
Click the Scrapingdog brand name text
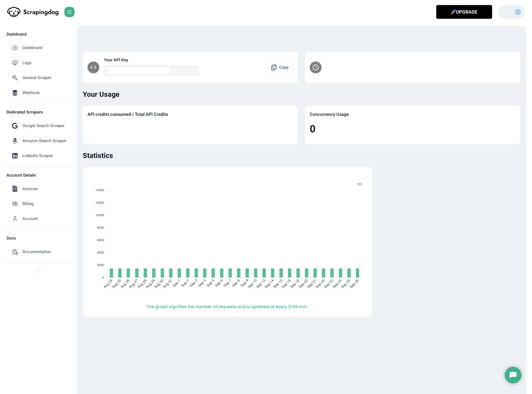click(41, 12)
